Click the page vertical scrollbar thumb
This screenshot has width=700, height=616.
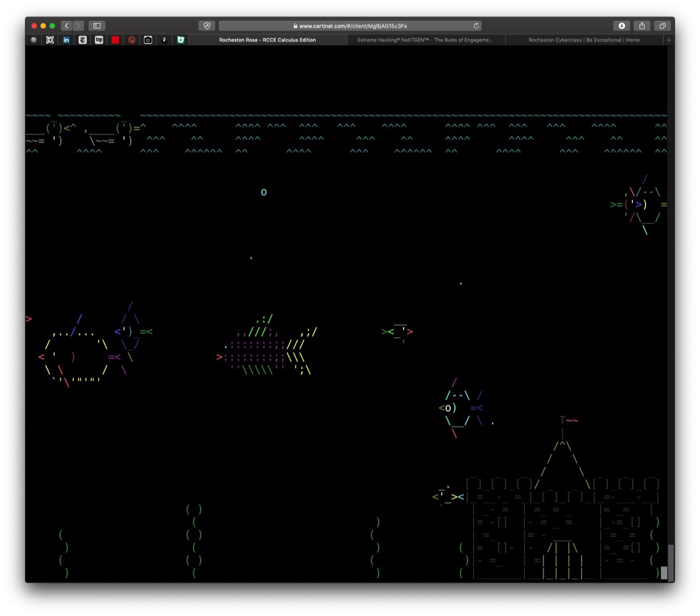(671, 562)
